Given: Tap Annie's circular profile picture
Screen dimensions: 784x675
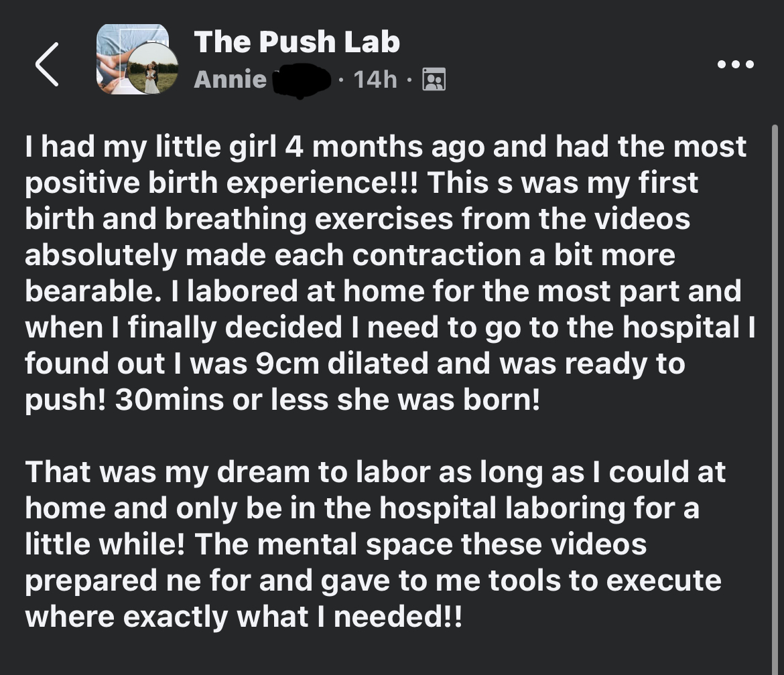Looking at the screenshot, I should click(153, 69).
